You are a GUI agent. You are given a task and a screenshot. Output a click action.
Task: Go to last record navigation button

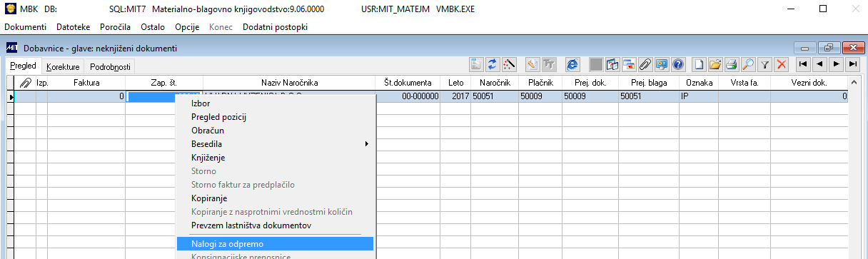[852, 64]
